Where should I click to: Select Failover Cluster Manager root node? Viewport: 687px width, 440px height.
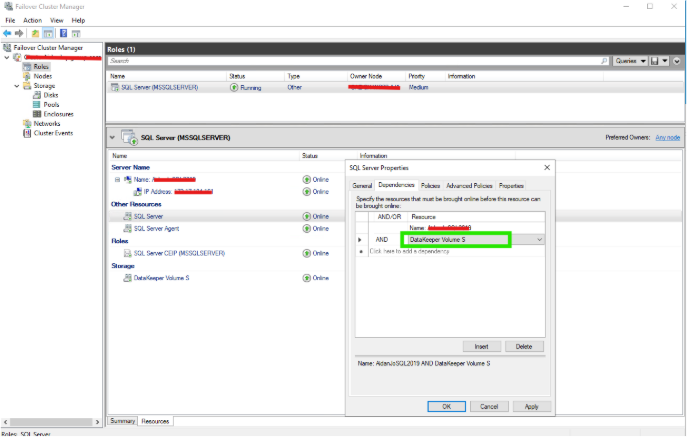tap(48, 48)
